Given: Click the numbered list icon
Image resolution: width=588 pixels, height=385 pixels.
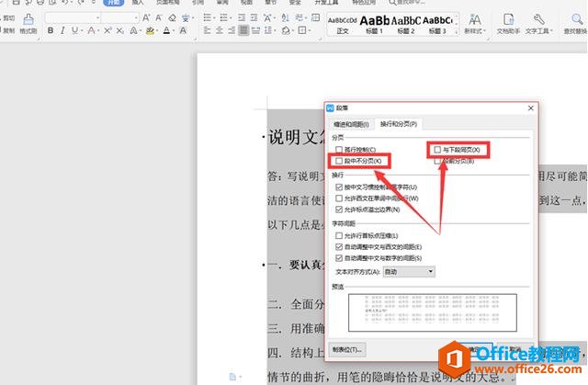Looking at the screenshot, I should click(x=224, y=17).
